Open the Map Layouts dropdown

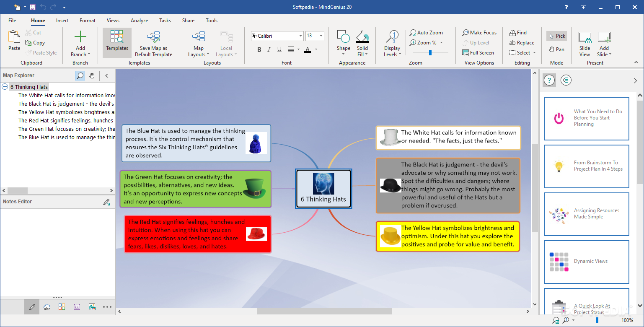[x=199, y=51]
